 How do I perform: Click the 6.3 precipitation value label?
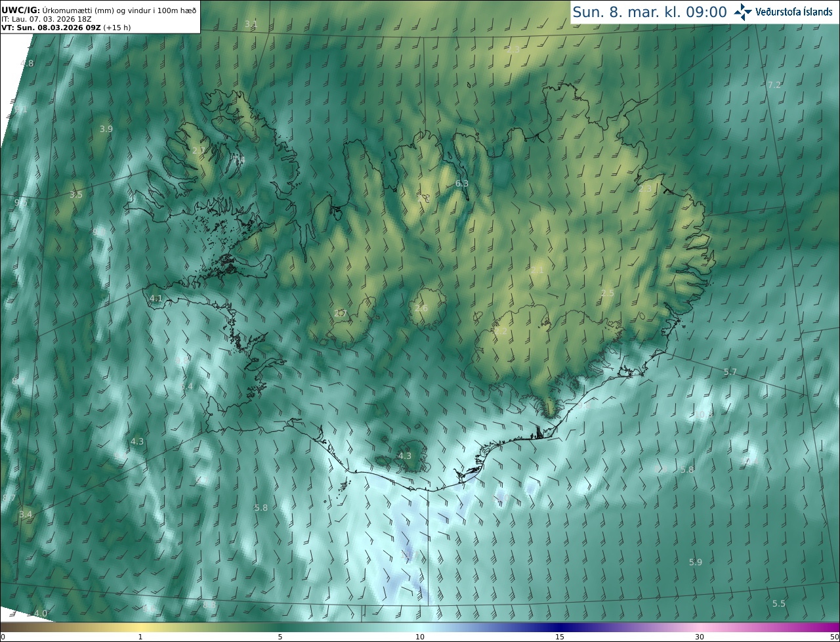point(462,183)
